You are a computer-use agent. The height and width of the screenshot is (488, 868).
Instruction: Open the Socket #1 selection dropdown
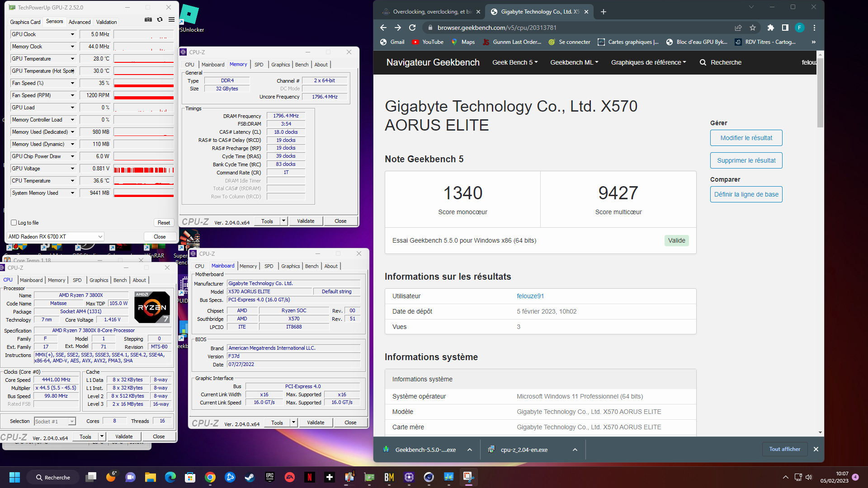[55, 421]
